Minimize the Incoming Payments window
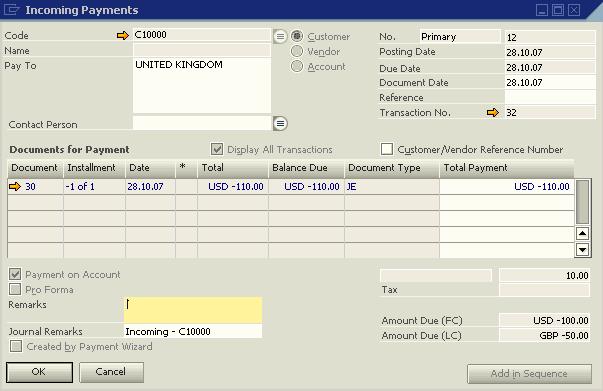Screen dimensions: 603x391 pyautogui.click(x=542, y=10)
